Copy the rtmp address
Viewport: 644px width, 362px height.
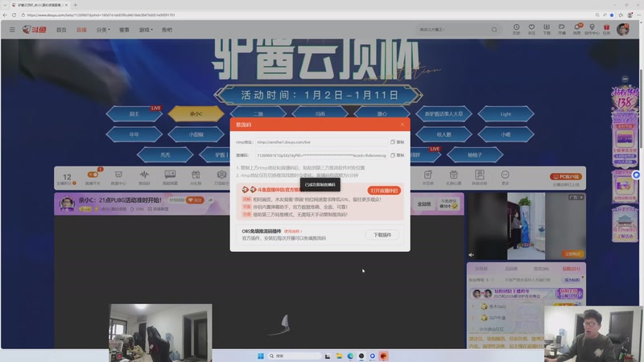click(397, 142)
